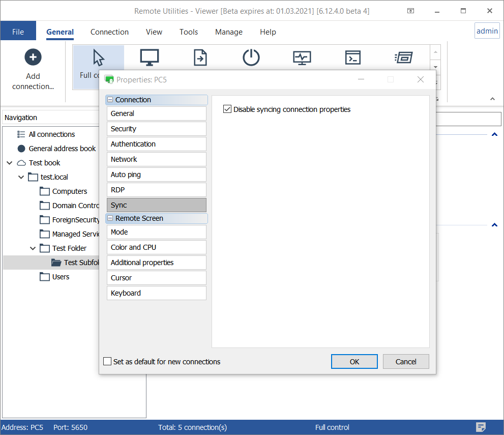The image size is (504, 435).
Task: Click the Add connection plus icon
Action: pos(33,57)
